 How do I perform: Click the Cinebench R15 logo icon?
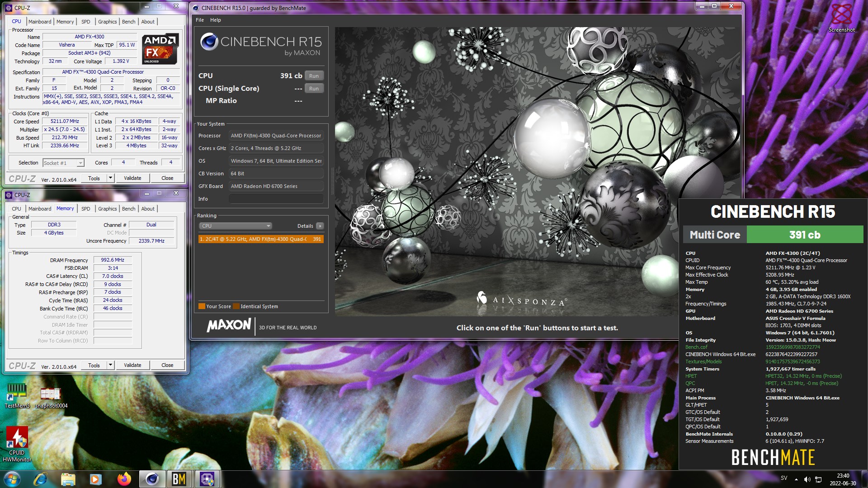click(209, 42)
